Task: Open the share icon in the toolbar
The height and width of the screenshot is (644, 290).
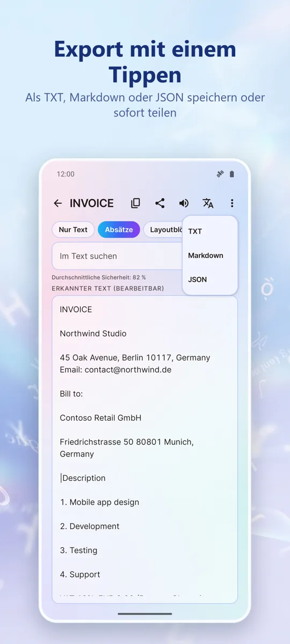Action: (x=160, y=203)
